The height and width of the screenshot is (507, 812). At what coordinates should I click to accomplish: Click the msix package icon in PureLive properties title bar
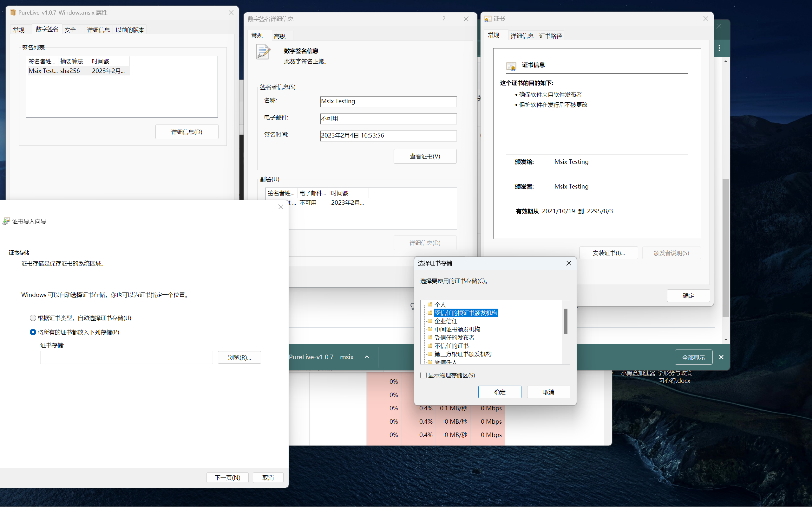coord(13,12)
